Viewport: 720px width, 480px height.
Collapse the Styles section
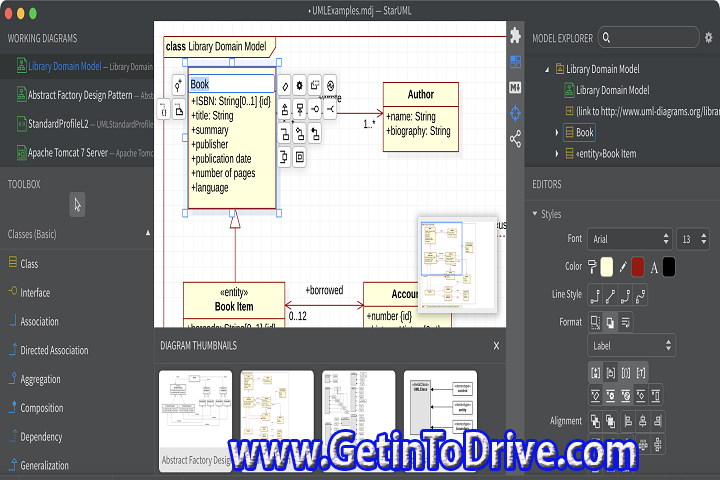pyautogui.click(x=534, y=214)
